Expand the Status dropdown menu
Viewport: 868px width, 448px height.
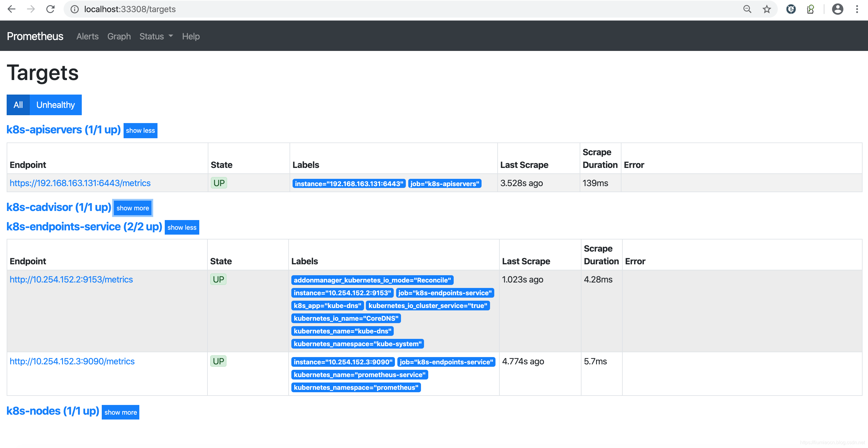click(156, 36)
